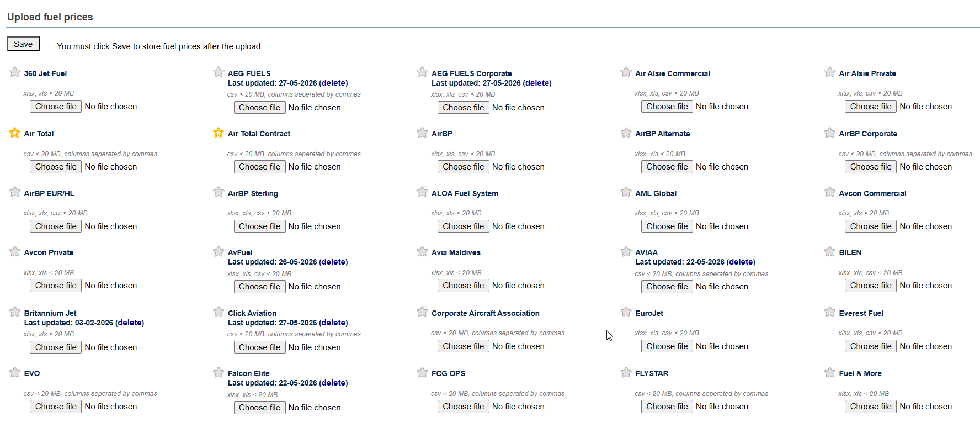Screen dimensions: 980x422
Task: Favorite AvFuel using its star icon
Action: (x=219, y=251)
